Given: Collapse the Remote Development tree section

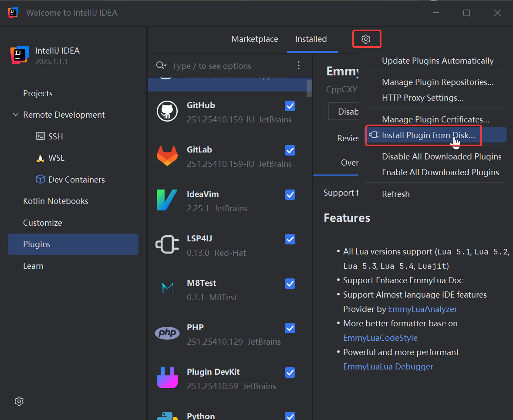Looking at the screenshot, I should [x=16, y=115].
